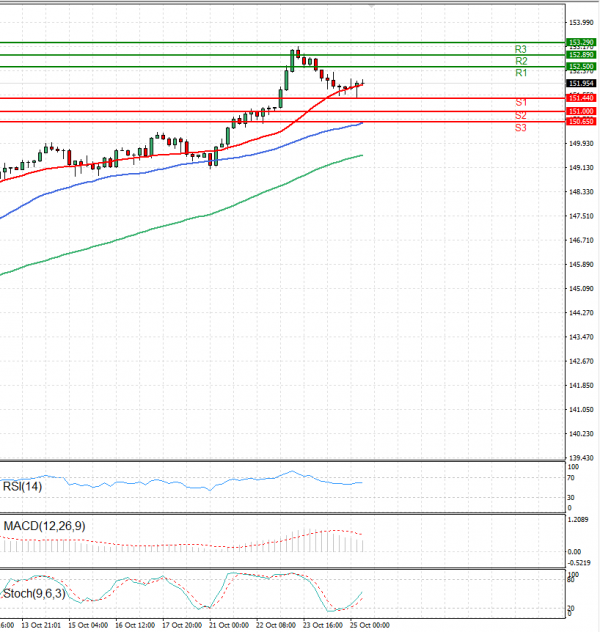The image size is (600, 632).
Task: Click the RSI(14) indicator label
Action: tap(22, 486)
